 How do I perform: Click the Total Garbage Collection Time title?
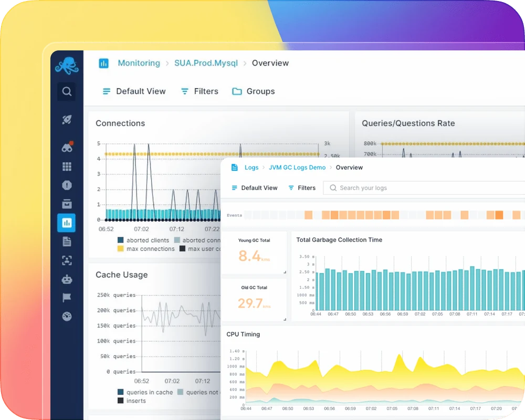[x=339, y=240]
